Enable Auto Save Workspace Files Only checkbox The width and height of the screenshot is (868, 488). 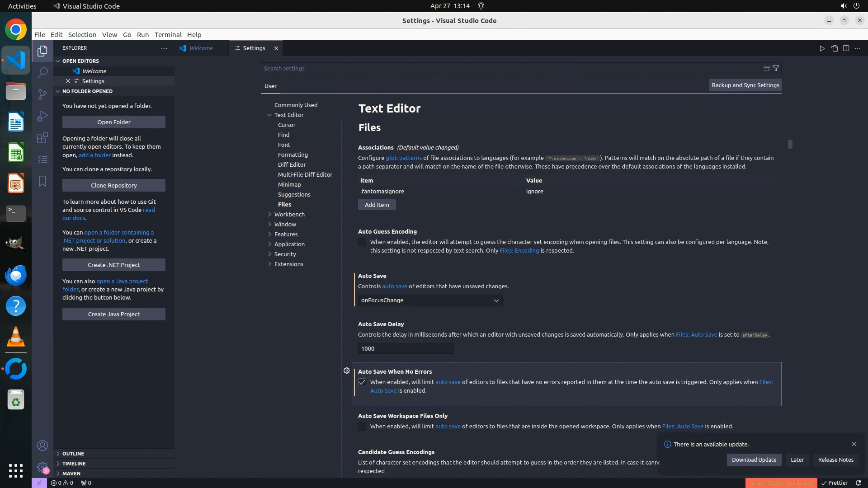[362, 427]
